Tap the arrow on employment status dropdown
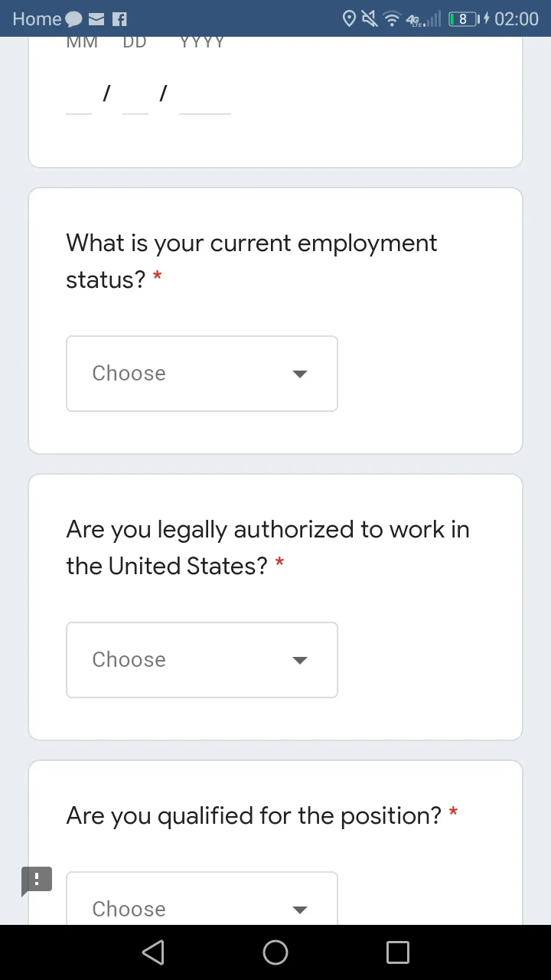Viewport: 551px width, 980px height. tap(300, 374)
